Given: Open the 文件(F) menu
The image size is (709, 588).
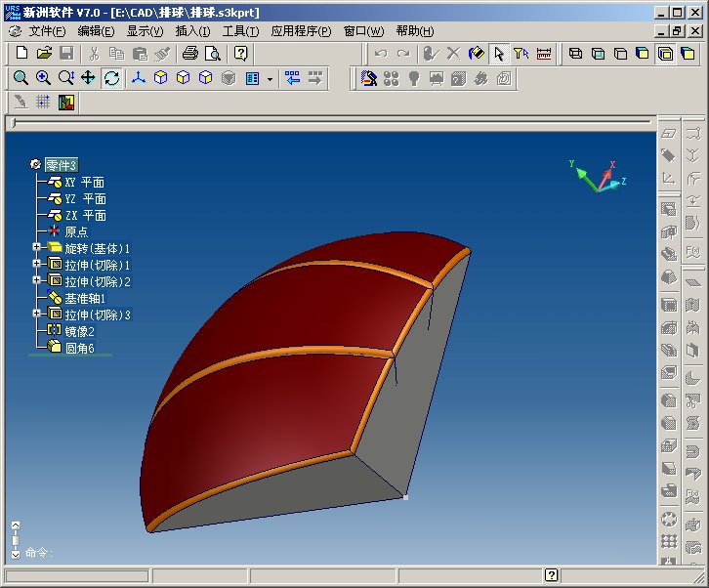Looking at the screenshot, I should [x=47, y=31].
